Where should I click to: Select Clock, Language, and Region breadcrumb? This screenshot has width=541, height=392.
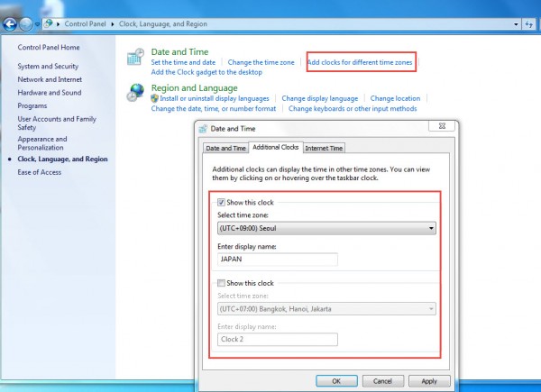(x=163, y=23)
